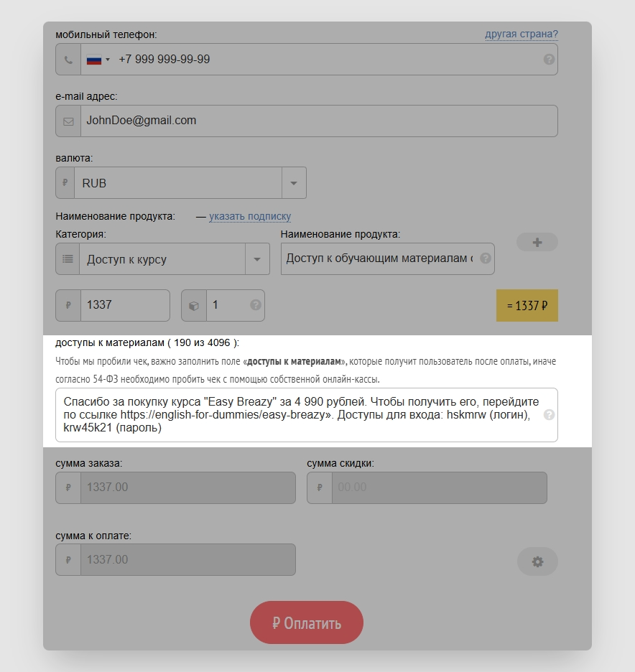Viewport: 635px width, 672px height.
Task: Click into the access materials text area
Action: [x=302, y=415]
